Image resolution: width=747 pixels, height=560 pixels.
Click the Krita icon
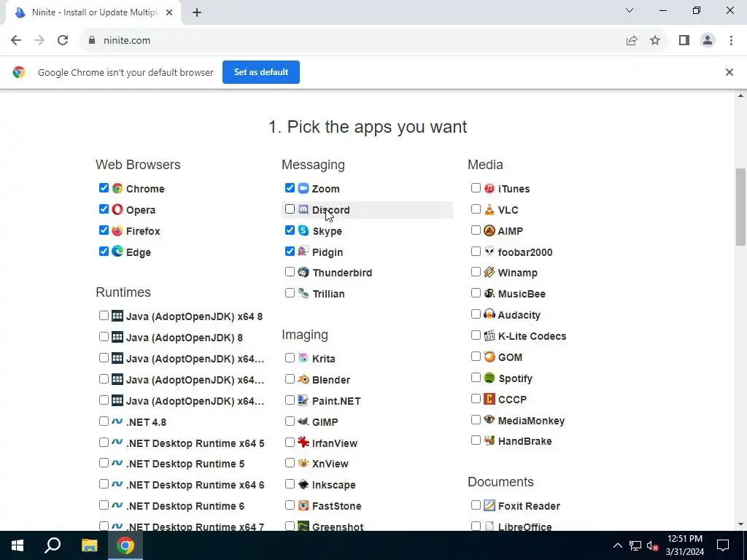pos(303,358)
